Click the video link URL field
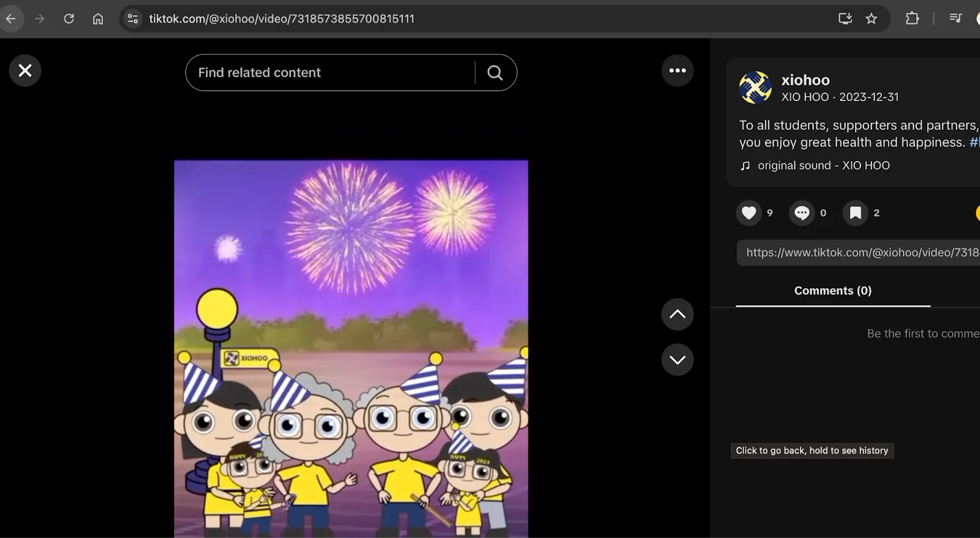This screenshot has height=538, width=980. pos(861,253)
